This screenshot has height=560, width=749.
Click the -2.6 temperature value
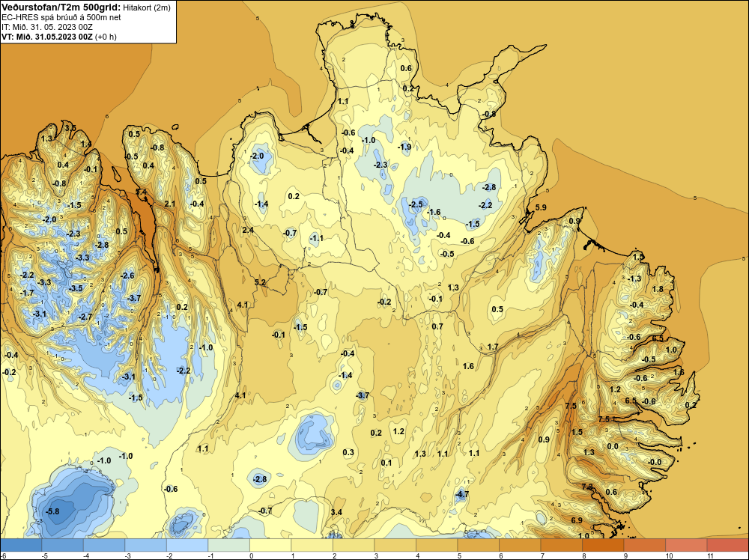pos(127,276)
